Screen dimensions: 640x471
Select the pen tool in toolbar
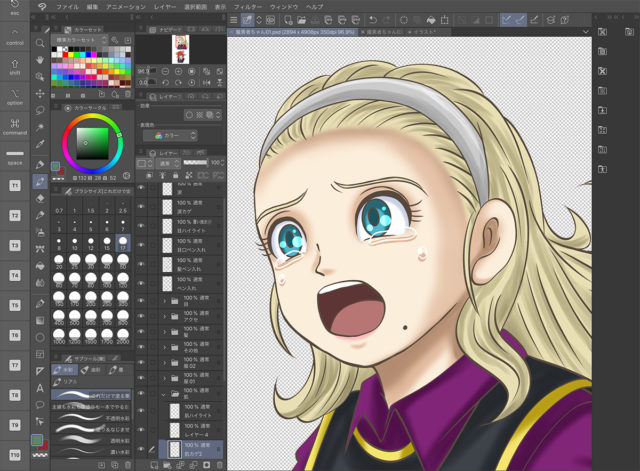pyautogui.click(x=40, y=164)
